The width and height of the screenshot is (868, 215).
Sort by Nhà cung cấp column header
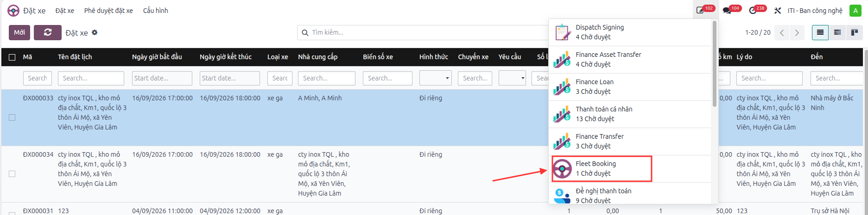click(318, 57)
